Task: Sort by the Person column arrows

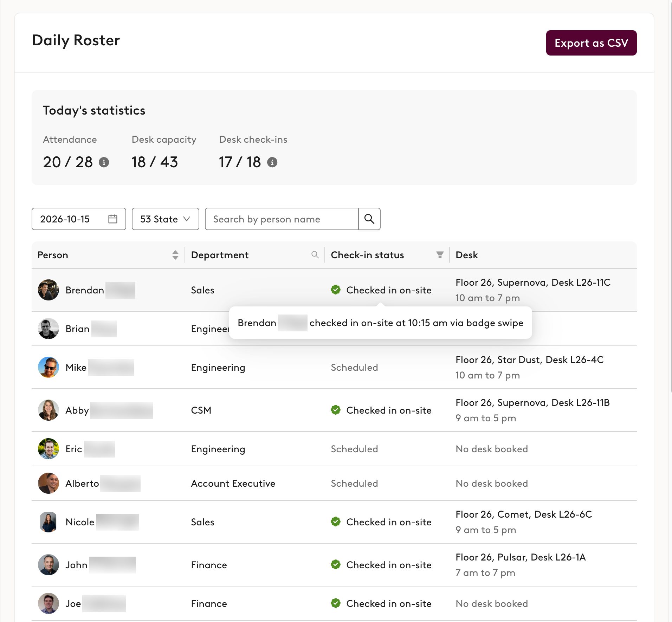Action: (x=175, y=255)
